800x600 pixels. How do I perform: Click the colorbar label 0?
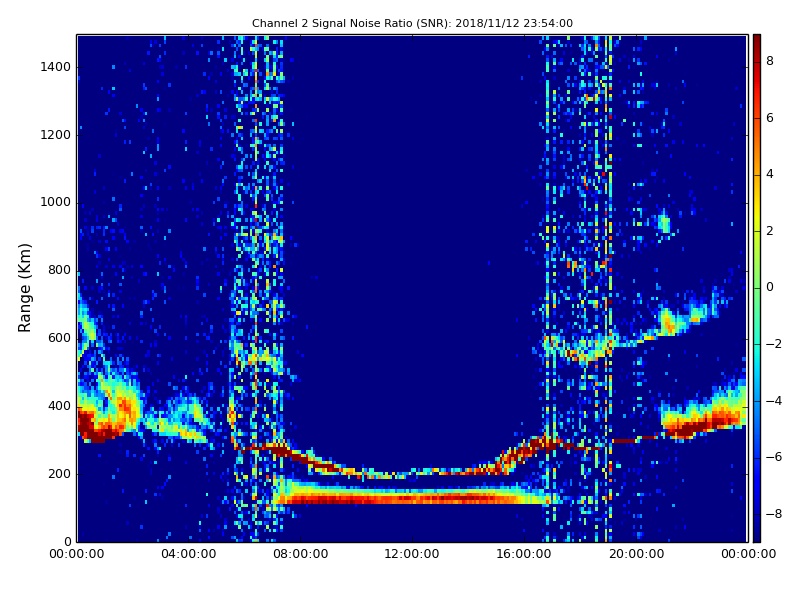770,287
